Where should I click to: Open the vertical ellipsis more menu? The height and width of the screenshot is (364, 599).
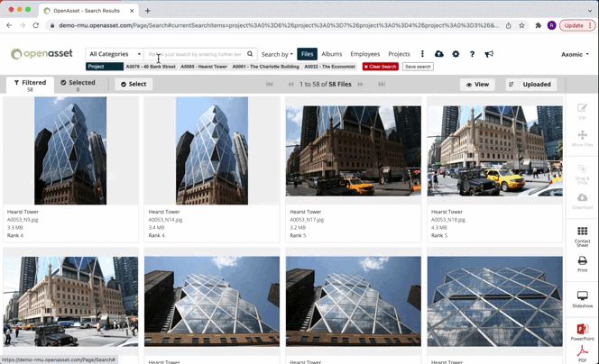click(x=422, y=54)
